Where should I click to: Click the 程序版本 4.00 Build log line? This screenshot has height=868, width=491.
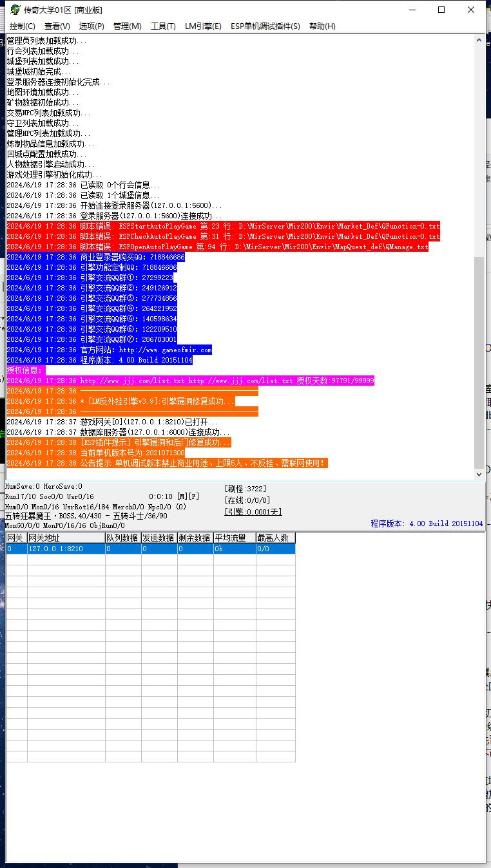(x=99, y=360)
